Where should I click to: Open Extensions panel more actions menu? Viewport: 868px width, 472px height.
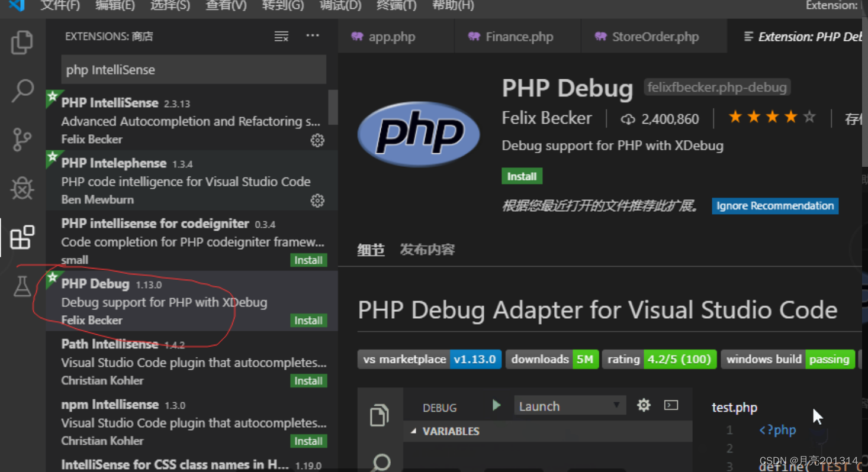click(x=313, y=37)
